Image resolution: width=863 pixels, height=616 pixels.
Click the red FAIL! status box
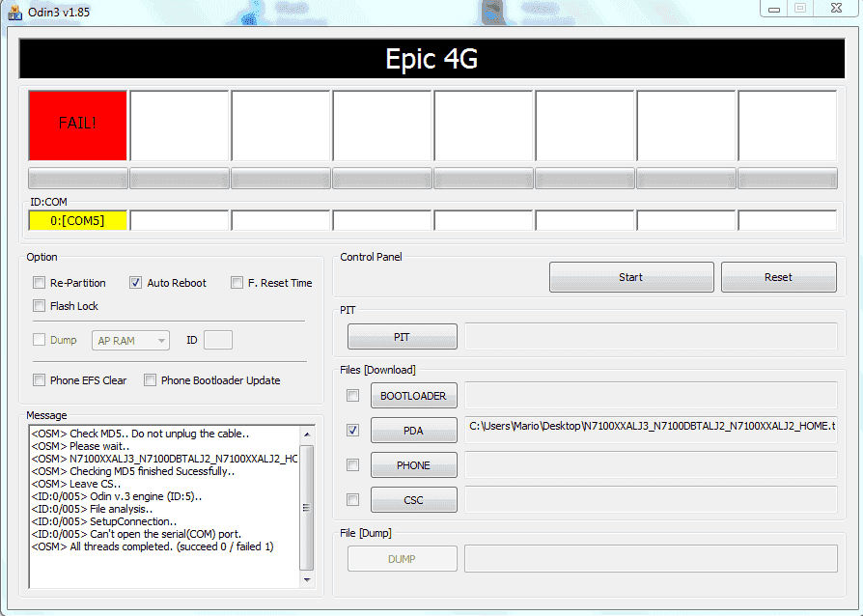[77, 126]
